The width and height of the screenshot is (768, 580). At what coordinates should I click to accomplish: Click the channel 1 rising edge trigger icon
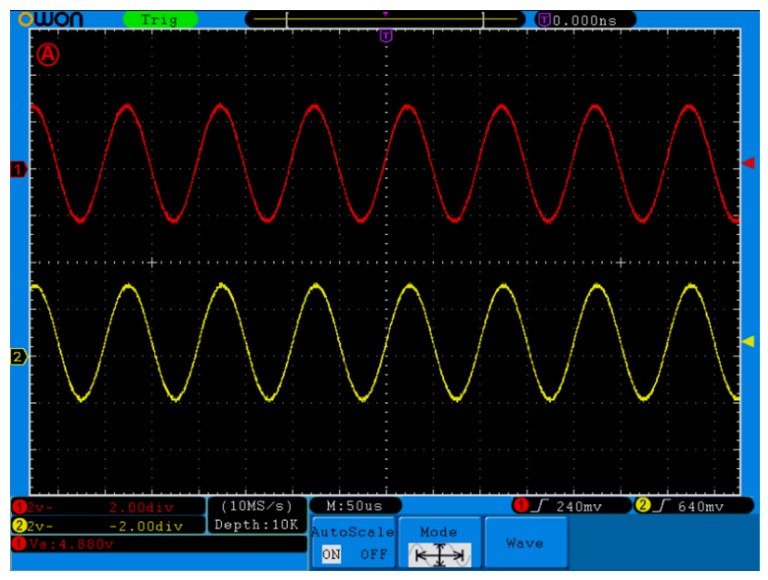click(x=539, y=506)
